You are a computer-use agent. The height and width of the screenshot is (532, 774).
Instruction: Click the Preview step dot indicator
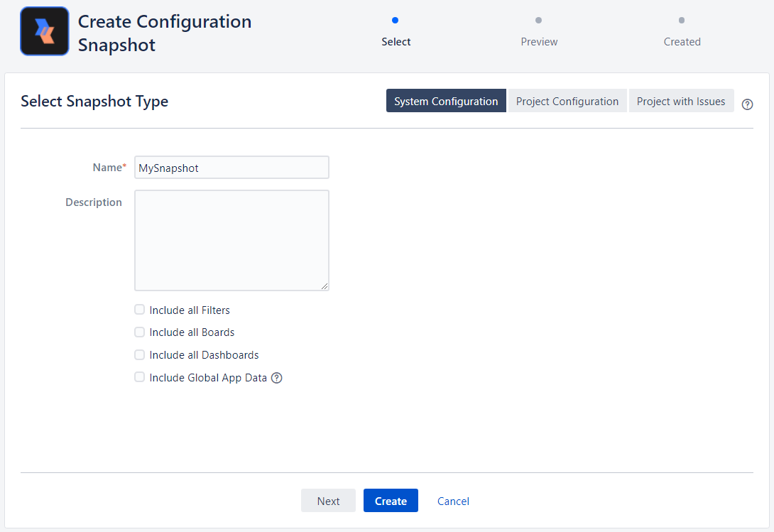pos(539,21)
